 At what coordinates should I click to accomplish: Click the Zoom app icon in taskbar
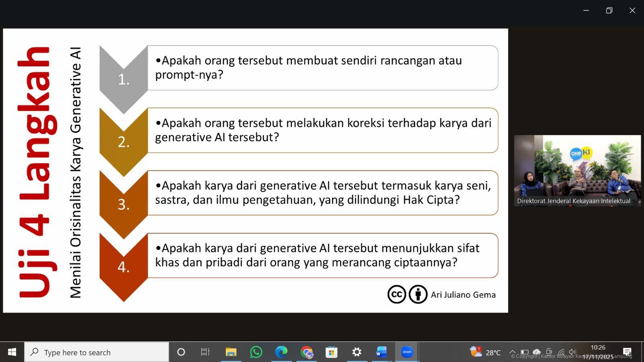[407, 352]
